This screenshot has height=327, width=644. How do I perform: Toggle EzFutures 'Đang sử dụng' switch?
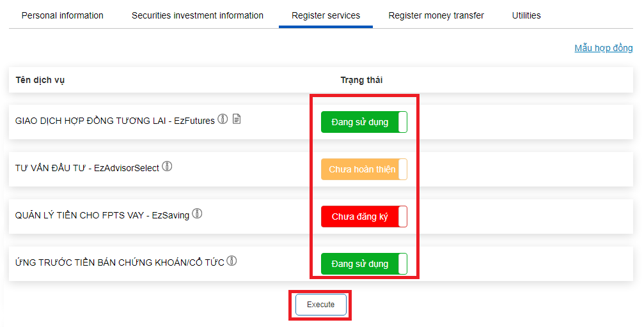point(364,122)
